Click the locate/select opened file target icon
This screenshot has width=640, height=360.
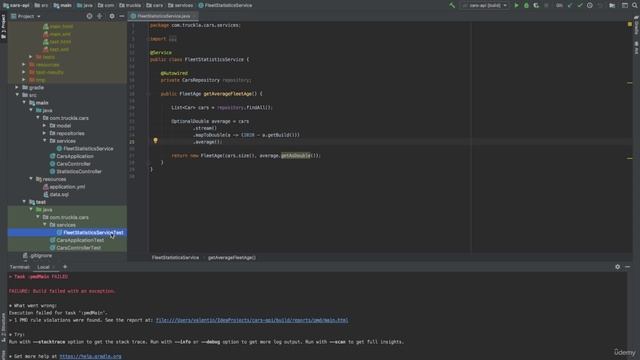point(89,16)
